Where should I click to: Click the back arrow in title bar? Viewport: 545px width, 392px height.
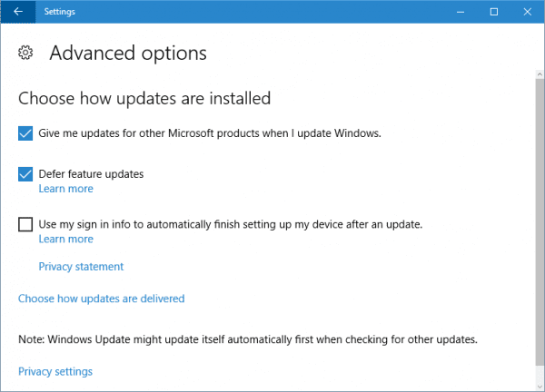click(18, 12)
